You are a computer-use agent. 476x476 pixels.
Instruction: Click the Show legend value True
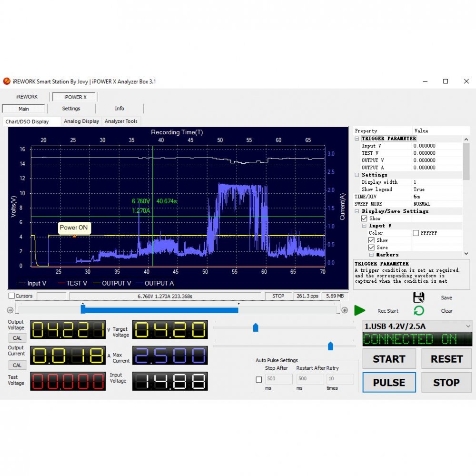pyautogui.click(x=419, y=189)
